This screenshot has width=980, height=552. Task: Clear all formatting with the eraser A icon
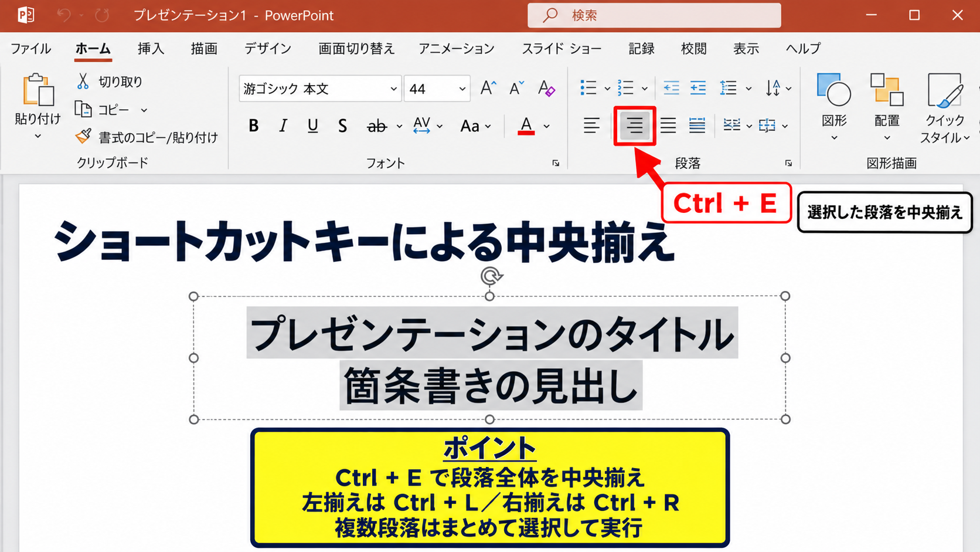[546, 89]
